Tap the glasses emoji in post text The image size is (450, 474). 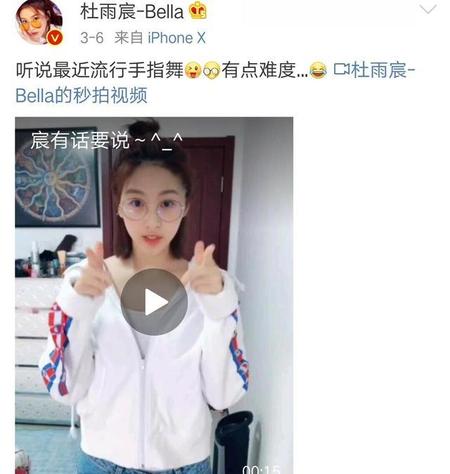click(212, 70)
